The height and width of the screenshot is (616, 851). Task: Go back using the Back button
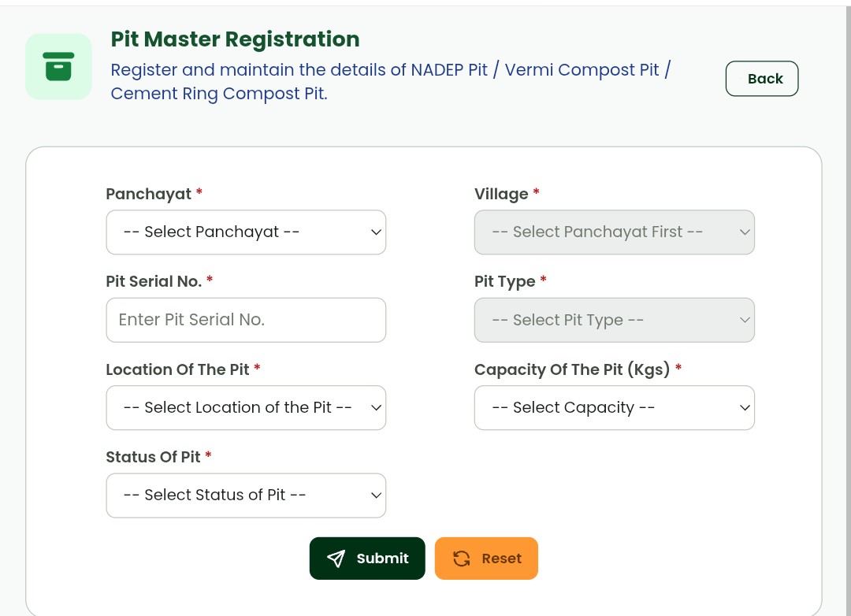pyautogui.click(x=762, y=79)
